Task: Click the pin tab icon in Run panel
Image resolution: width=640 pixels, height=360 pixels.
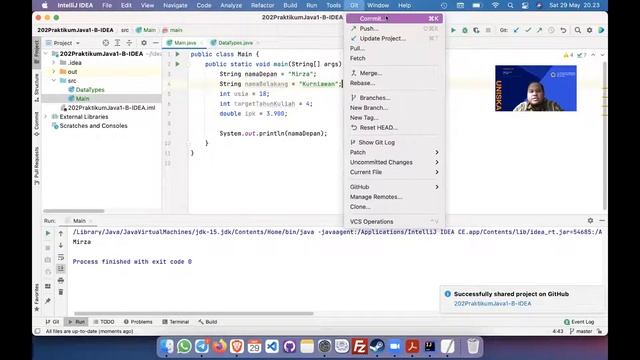Action: pyautogui.click(x=48, y=301)
